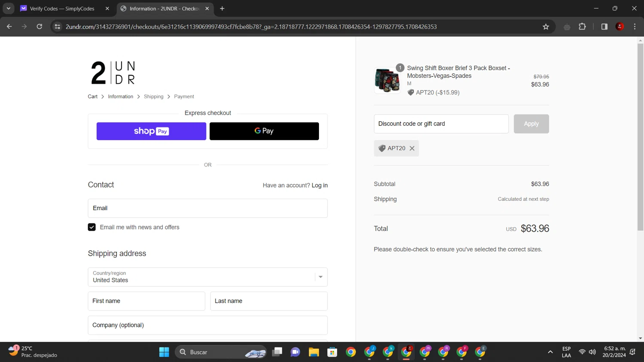Go to Cart breadcrumb
Screen dimensions: 644x362
click(93, 97)
